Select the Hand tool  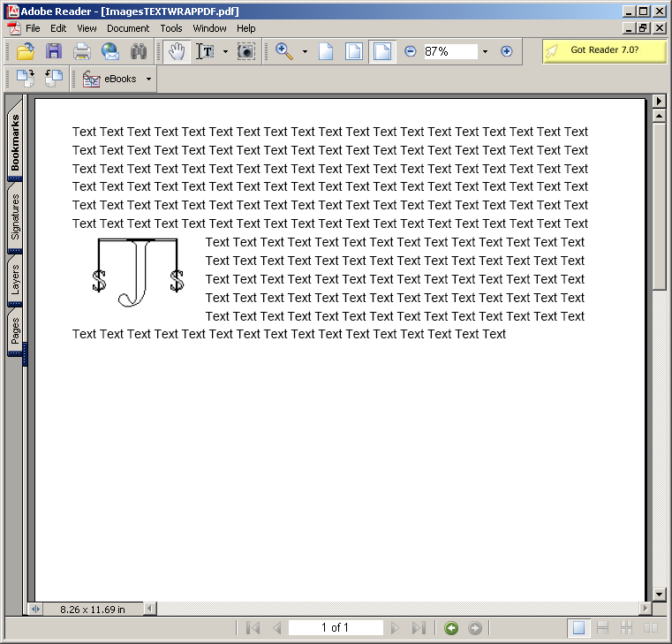click(177, 51)
